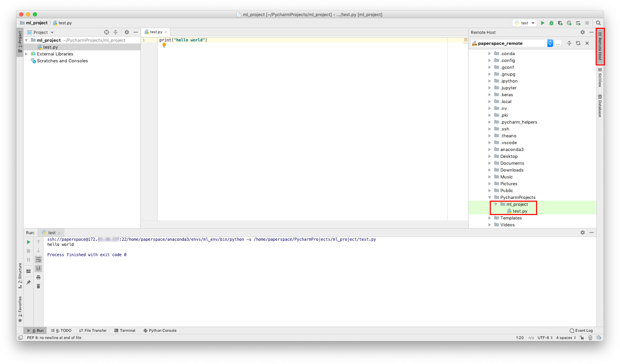Open Search Everywhere magnifier icon
620x364 pixels.
(x=598, y=23)
